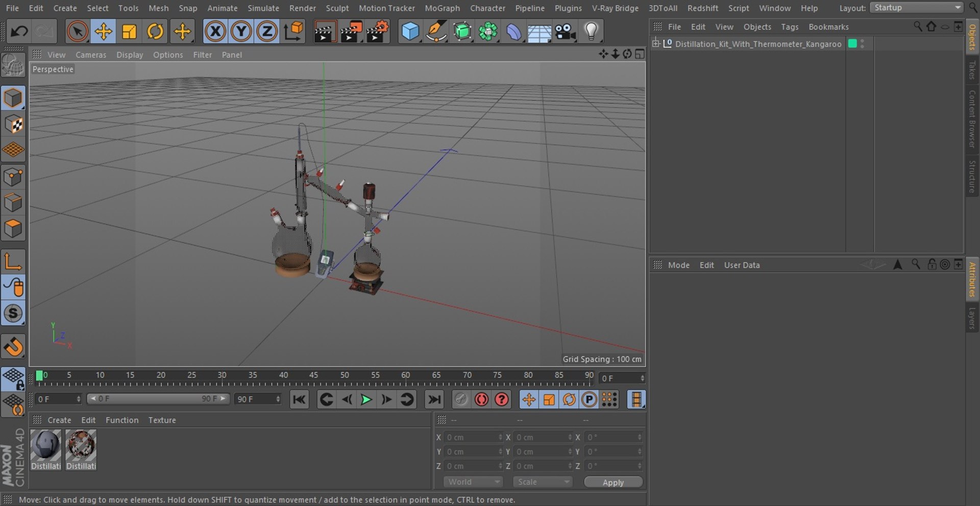
Task: Add a Subdivision Surface generator
Action: [x=462, y=32]
